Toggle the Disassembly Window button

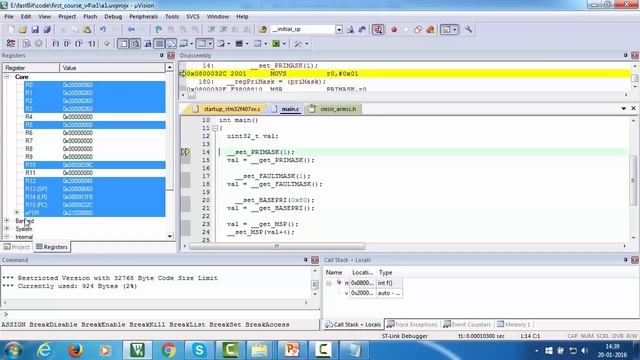[135, 43]
